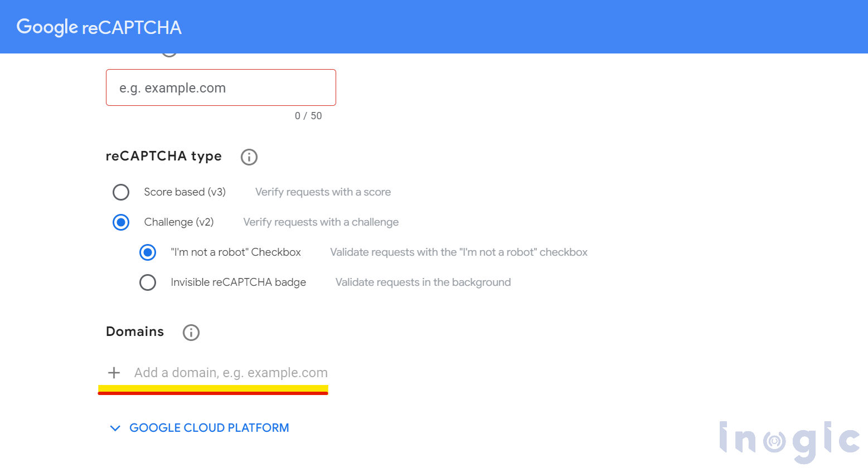Choose the Invisible reCAPTCHA badge radio button
Image resolution: width=868 pixels, height=473 pixels.
click(x=148, y=282)
